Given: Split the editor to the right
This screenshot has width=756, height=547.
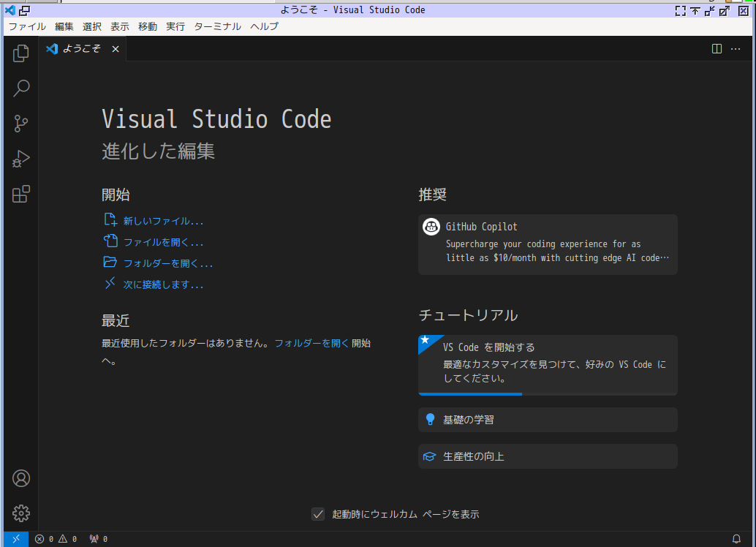Looking at the screenshot, I should click(x=717, y=49).
